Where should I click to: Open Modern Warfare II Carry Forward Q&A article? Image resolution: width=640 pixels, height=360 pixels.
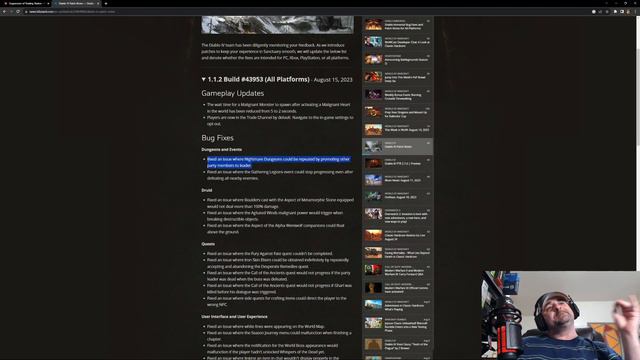click(398, 271)
